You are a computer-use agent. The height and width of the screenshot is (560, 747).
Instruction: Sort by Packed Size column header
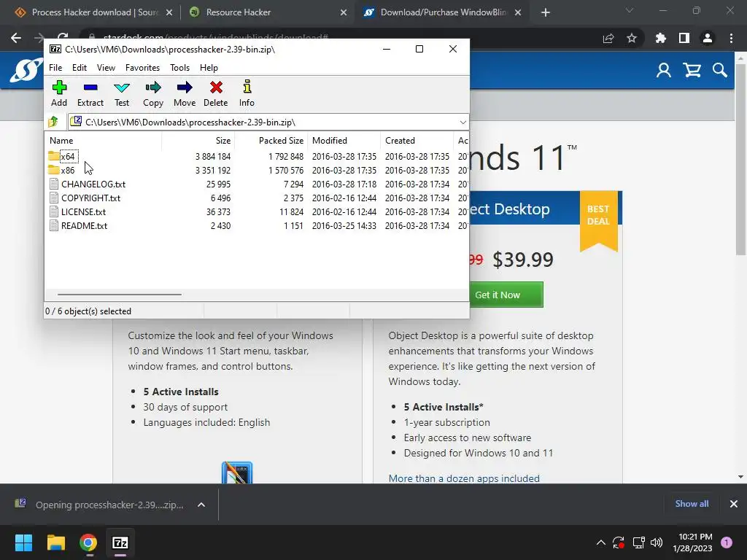[x=271, y=141]
